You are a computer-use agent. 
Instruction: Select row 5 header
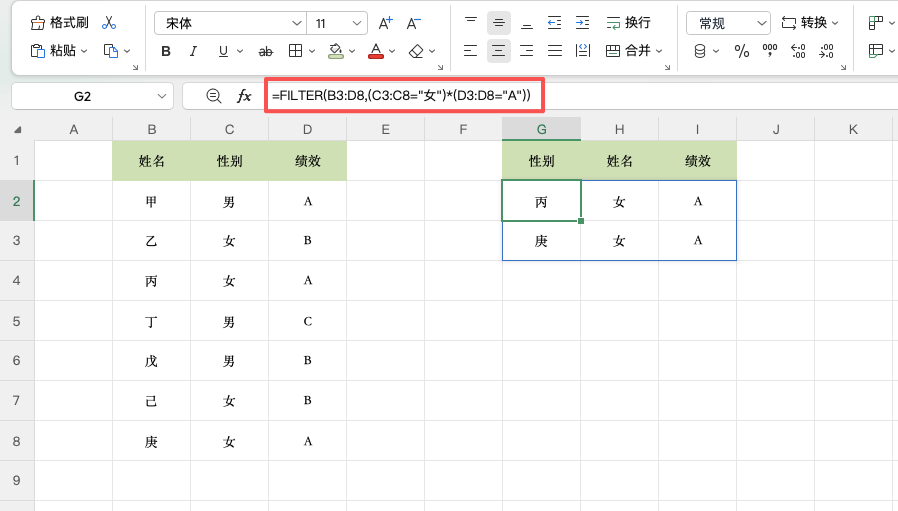[x=17, y=321]
